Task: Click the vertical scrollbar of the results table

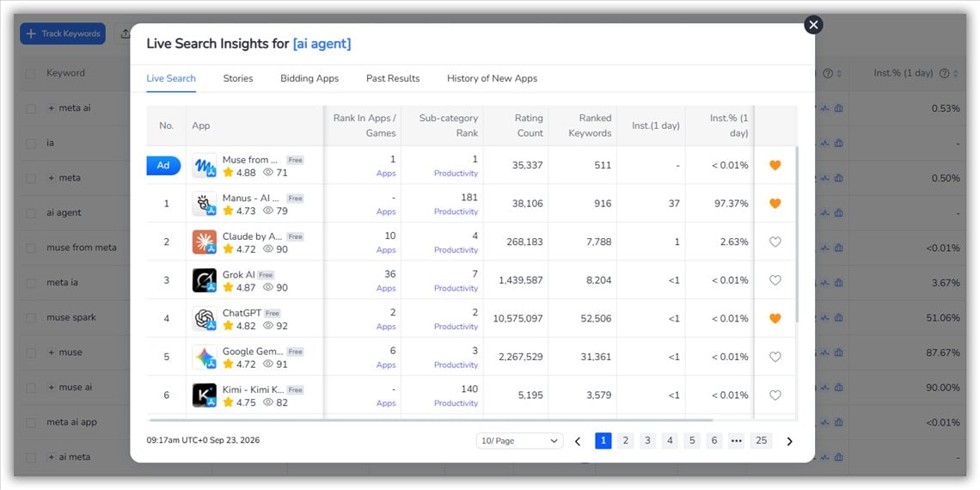Action: 796,235
